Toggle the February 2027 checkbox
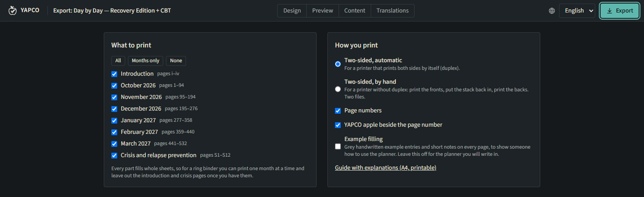644x197 pixels. coord(114,132)
